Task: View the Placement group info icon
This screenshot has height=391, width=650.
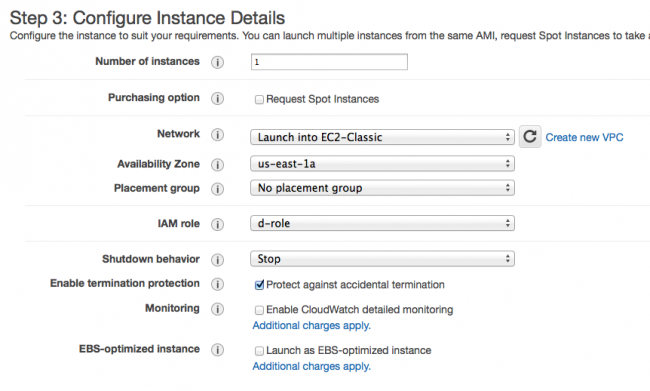Action: (217, 189)
